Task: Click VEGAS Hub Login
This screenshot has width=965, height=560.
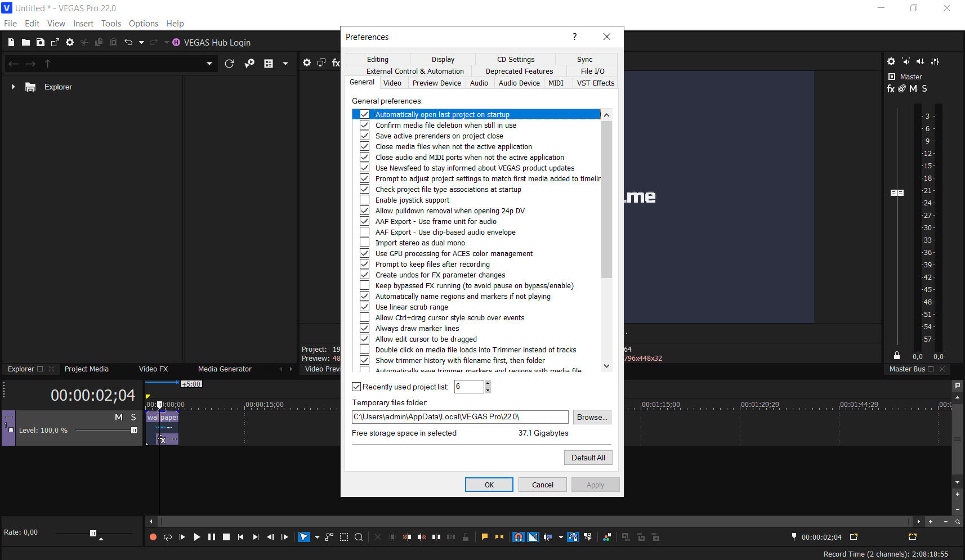Action: click(x=211, y=42)
